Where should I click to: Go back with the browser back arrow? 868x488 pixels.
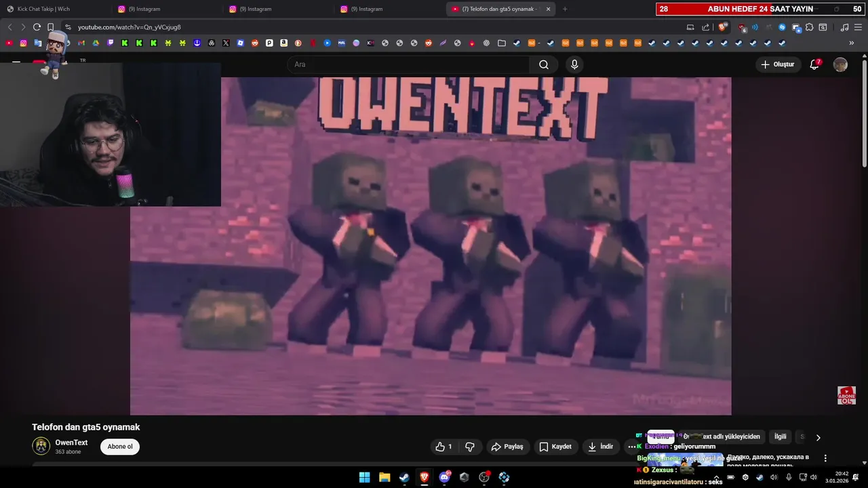pos(9,27)
